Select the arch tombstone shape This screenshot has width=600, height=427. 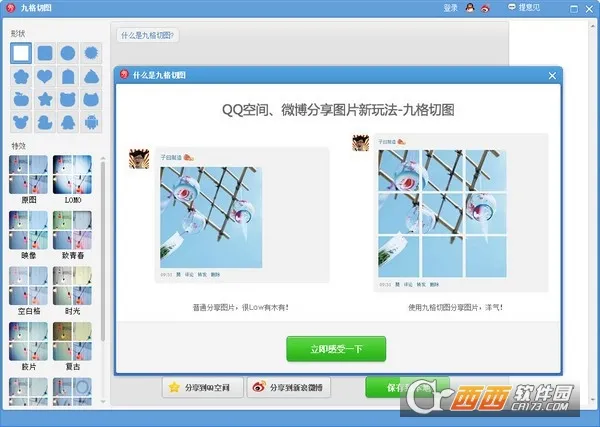pos(68,77)
